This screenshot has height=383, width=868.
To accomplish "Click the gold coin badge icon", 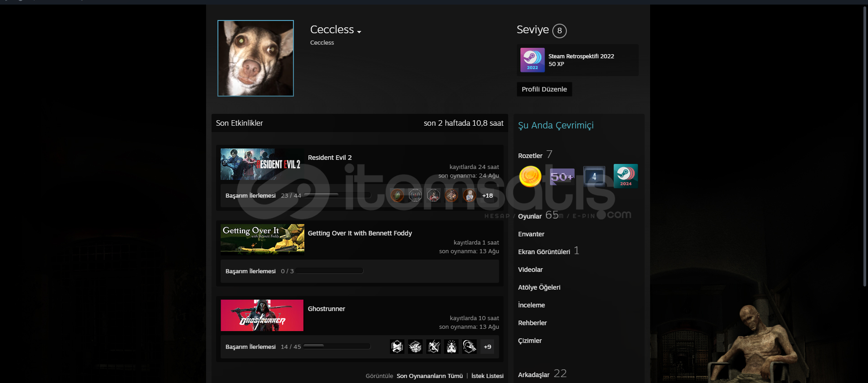I will (530, 176).
